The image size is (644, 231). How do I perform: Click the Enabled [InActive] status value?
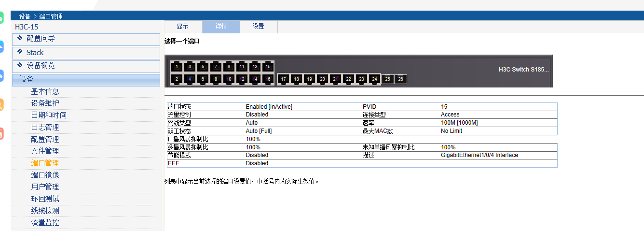(x=269, y=106)
